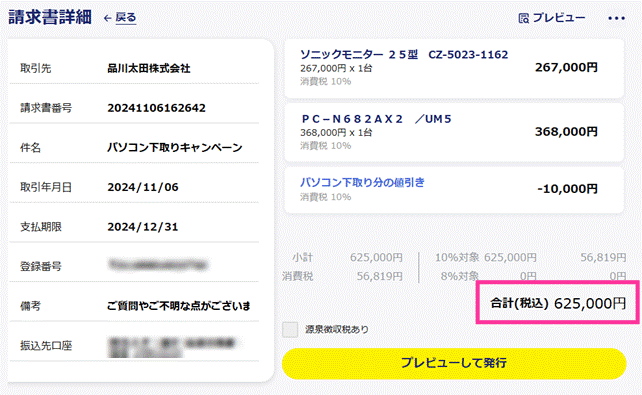The width and height of the screenshot is (642, 395).
Task: Open the プレビュー preview button
Action: click(x=552, y=18)
